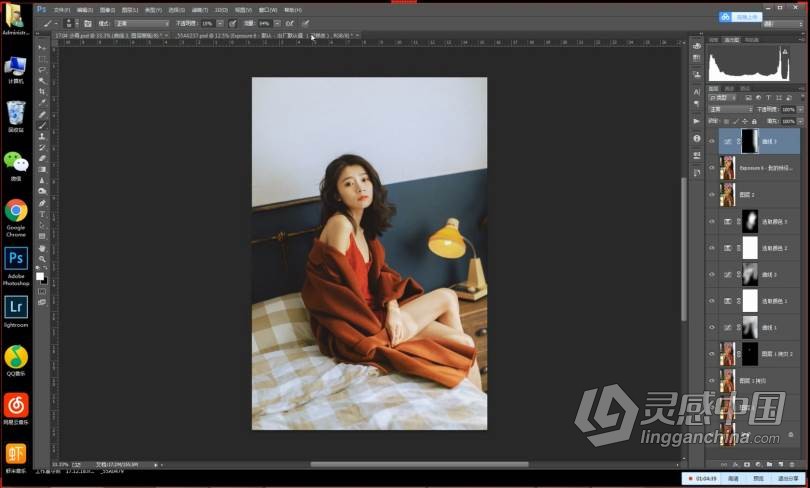Hide the 图层 1 拷贝 2 layer
The image size is (810, 488).
tap(712, 354)
